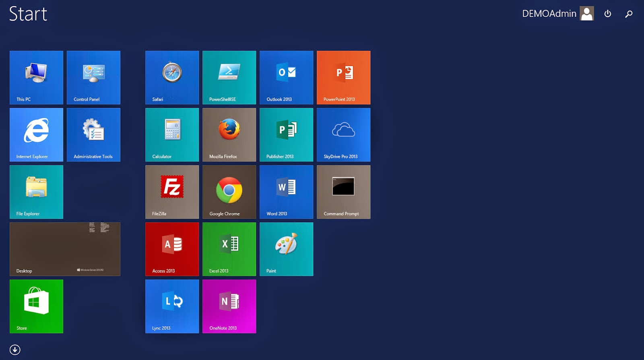
Task: Launch the FileZilla tile
Action: 172,192
